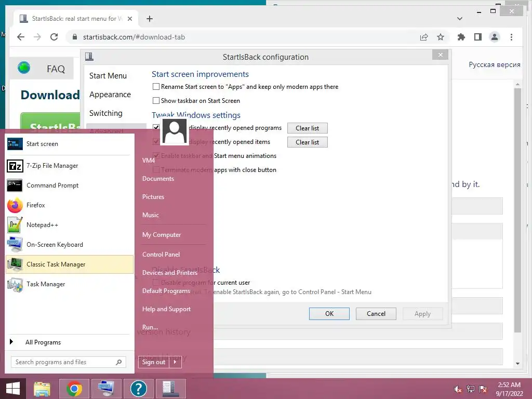
Task: Enable Rename Start screen to Apps checkbox
Action: pyautogui.click(x=156, y=87)
